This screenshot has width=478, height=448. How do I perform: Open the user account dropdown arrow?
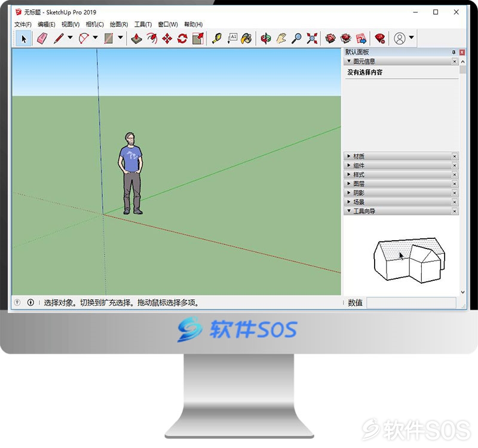coord(411,38)
